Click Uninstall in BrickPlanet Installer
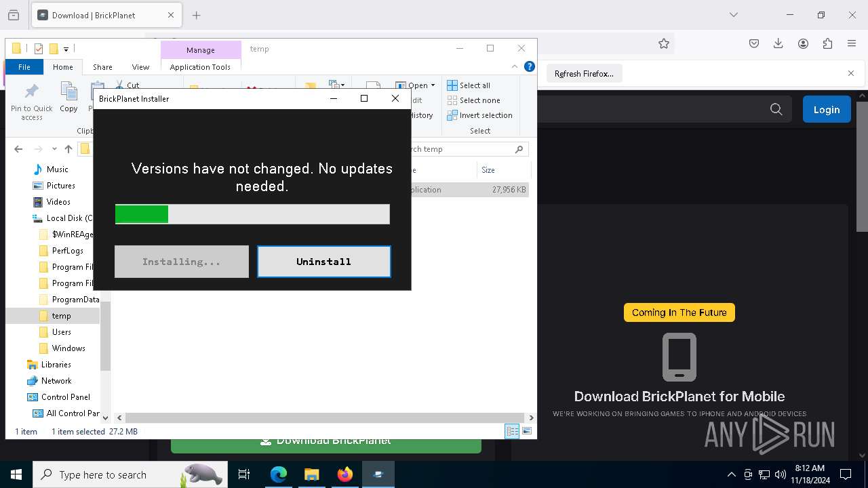The height and width of the screenshot is (488, 868). pos(324,262)
